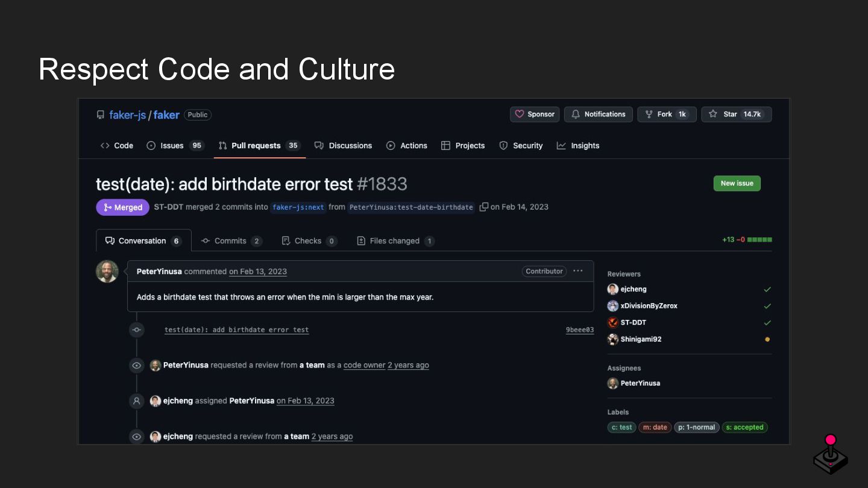The width and height of the screenshot is (868, 488).
Task: Click the purple Merged status badge
Action: point(123,207)
